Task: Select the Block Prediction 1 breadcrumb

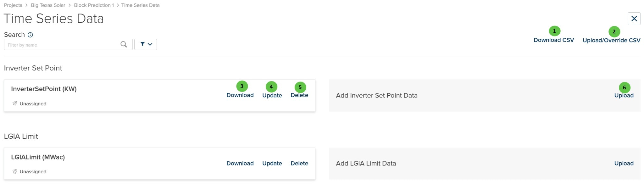Action: click(x=93, y=5)
